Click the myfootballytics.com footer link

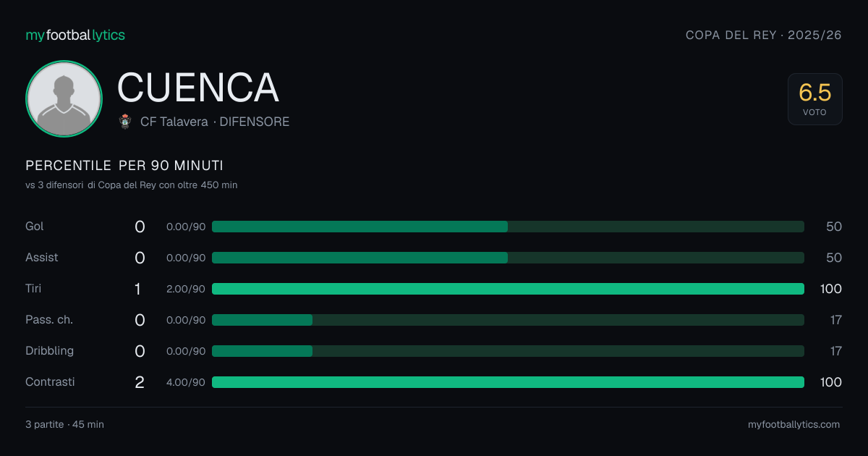click(794, 424)
